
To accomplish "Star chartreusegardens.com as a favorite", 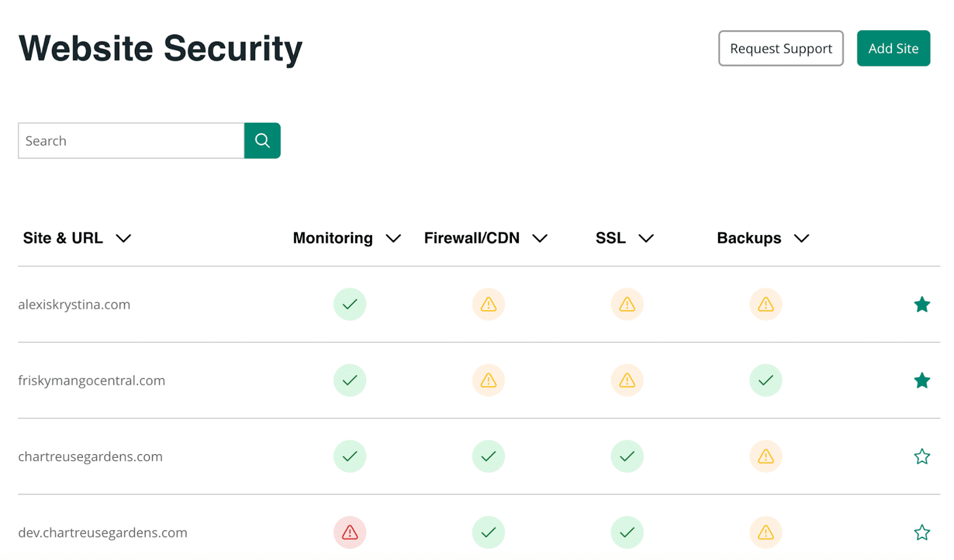I will tap(921, 457).
